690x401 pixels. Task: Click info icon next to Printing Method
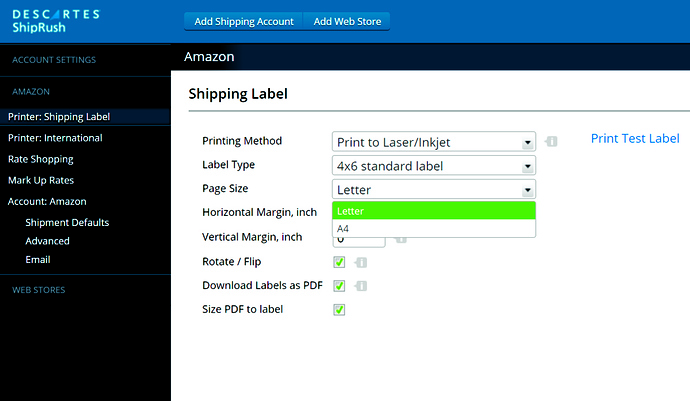click(x=551, y=141)
